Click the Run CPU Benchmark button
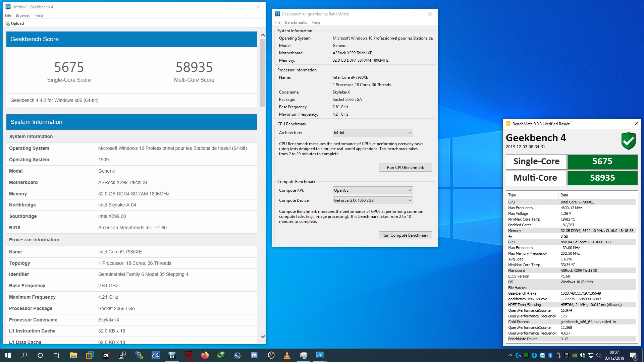Viewport: 644px width, 362px height. tap(405, 168)
